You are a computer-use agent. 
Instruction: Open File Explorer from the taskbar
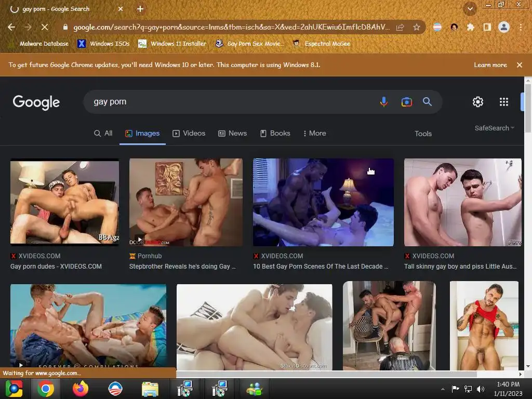click(150, 389)
